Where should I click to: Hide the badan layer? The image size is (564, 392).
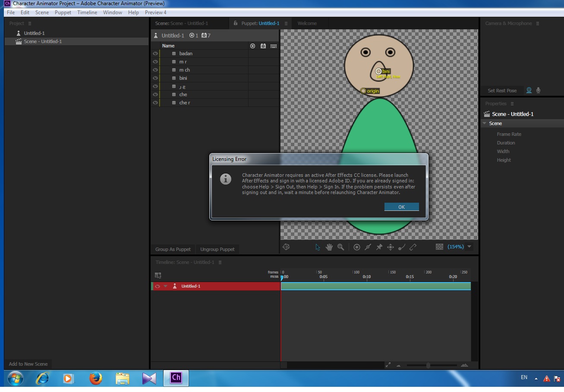tap(155, 53)
